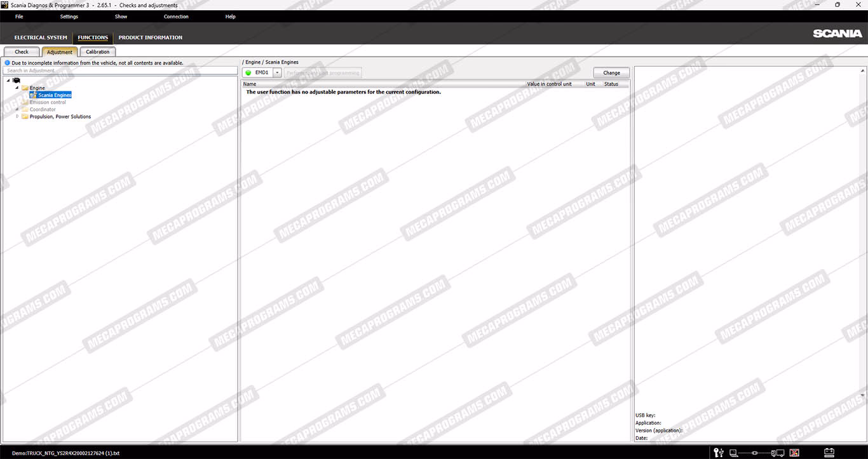The image size is (868, 459).
Task: Switch to the Check tab
Action: (x=22, y=52)
